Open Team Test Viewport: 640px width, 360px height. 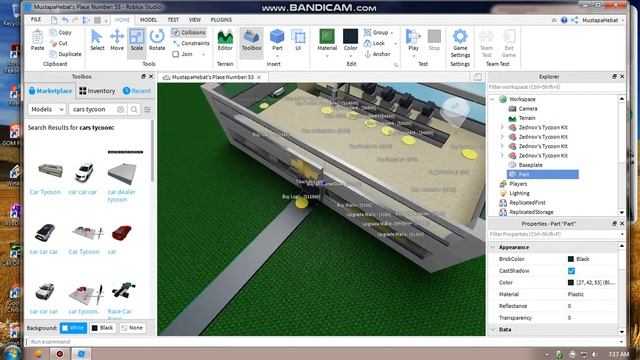click(x=486, y=43)
